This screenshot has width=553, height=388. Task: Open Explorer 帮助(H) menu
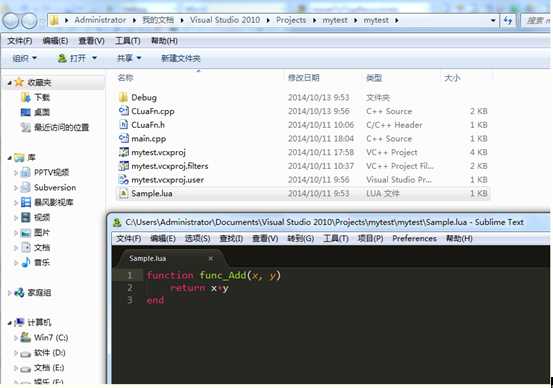[164, 41]
